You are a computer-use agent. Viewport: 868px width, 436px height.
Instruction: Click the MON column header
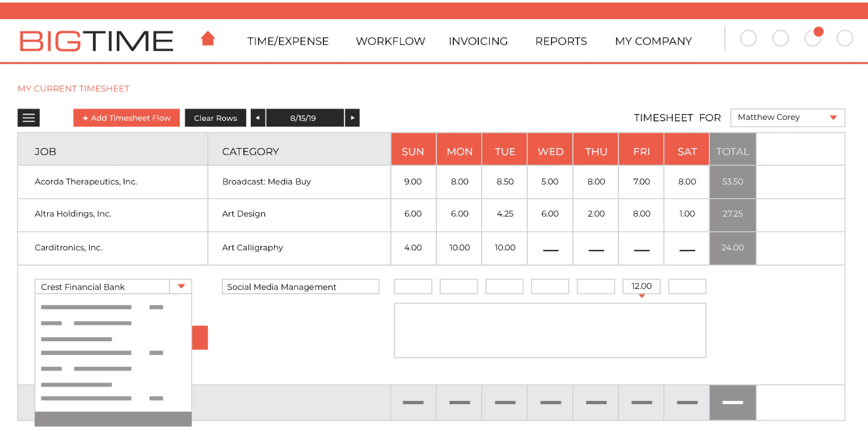(x=460, y=149)
